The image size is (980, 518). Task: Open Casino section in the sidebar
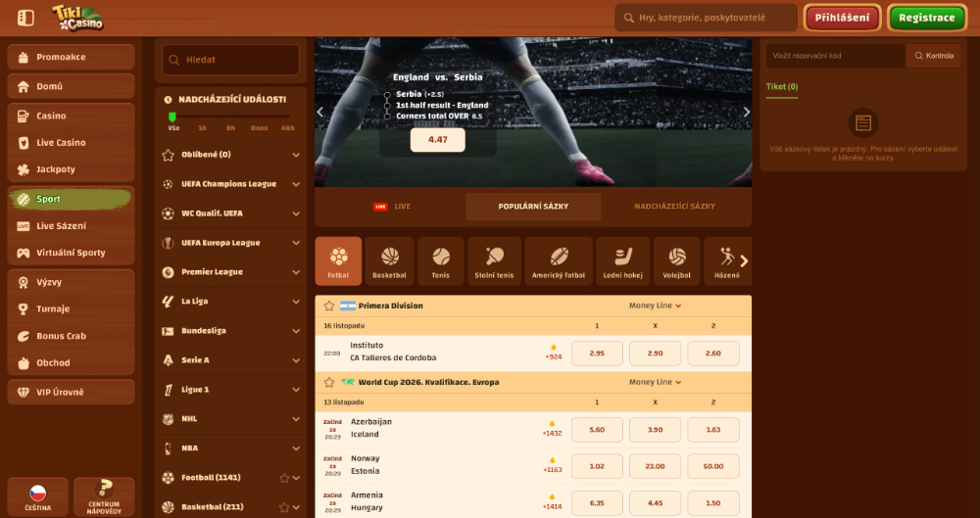coord(72,116)
